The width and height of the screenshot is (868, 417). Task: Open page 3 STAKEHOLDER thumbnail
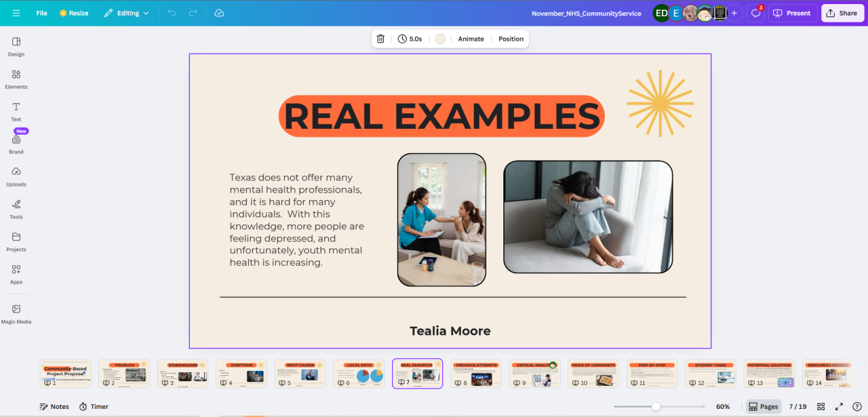coord(182,374)
